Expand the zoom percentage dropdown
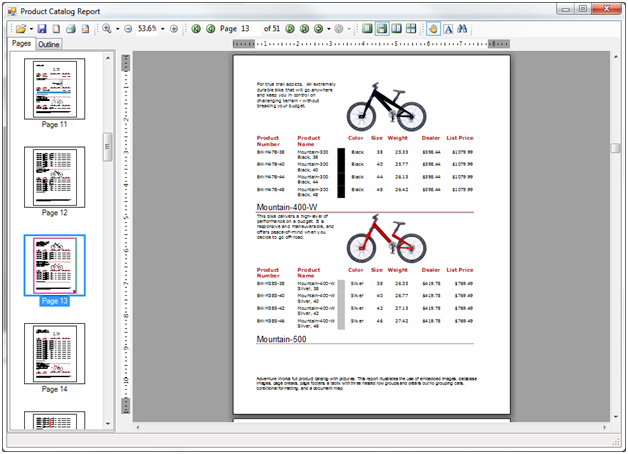Viewport: 628px width, 454px height. [163, 29]
